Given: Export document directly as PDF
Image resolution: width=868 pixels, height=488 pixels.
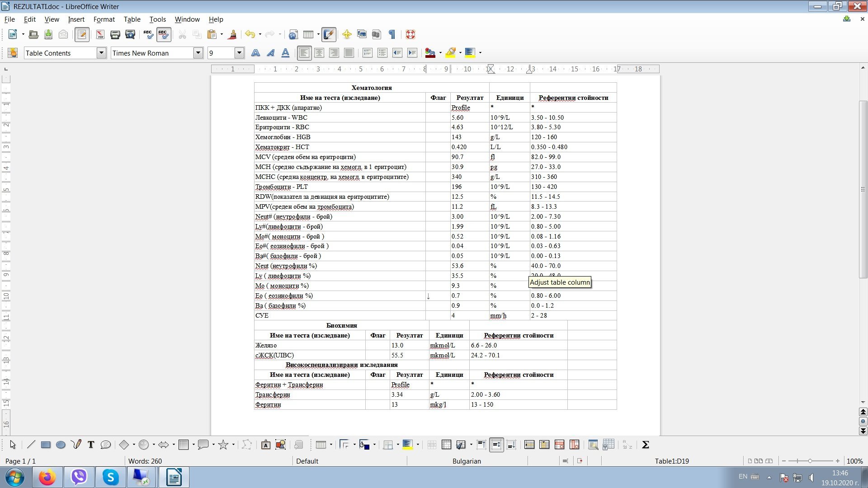Looking at the screenshot, I should [x=100, y=34].
